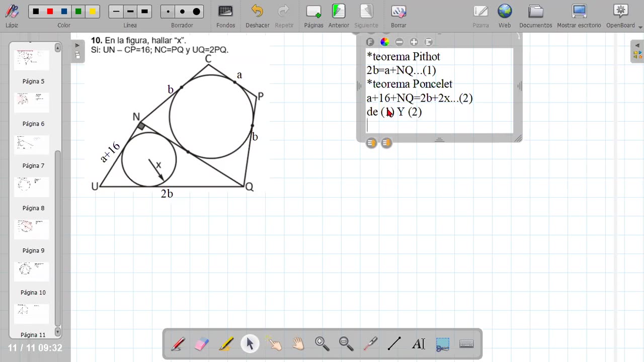Select the eraser tool in bottom palette

coord(201,344)
